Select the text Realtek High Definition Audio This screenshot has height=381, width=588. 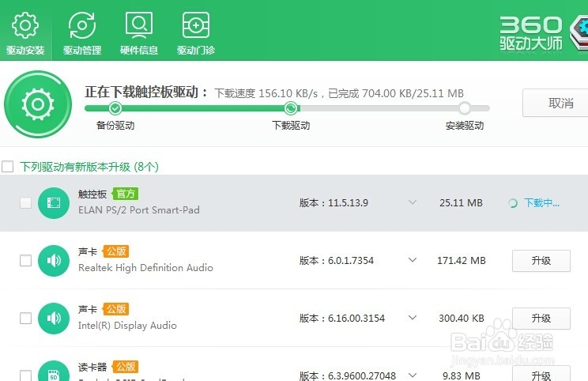tap(145, 268)
